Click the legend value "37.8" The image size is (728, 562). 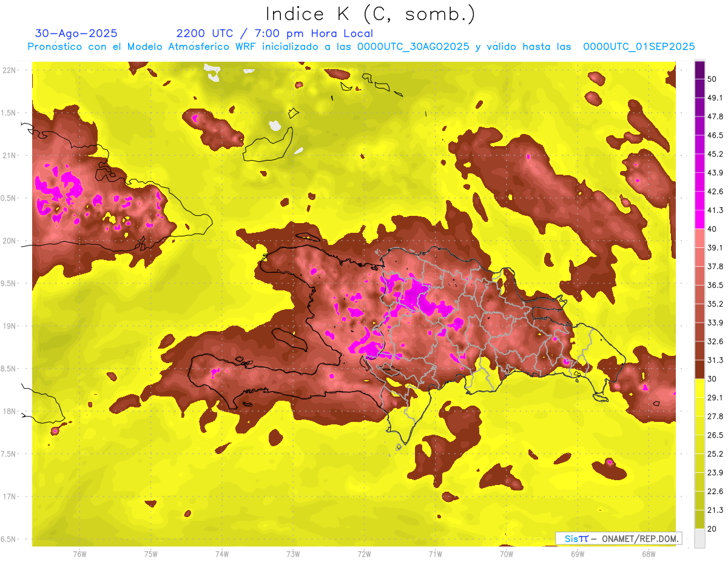click(x=715, y=266)
